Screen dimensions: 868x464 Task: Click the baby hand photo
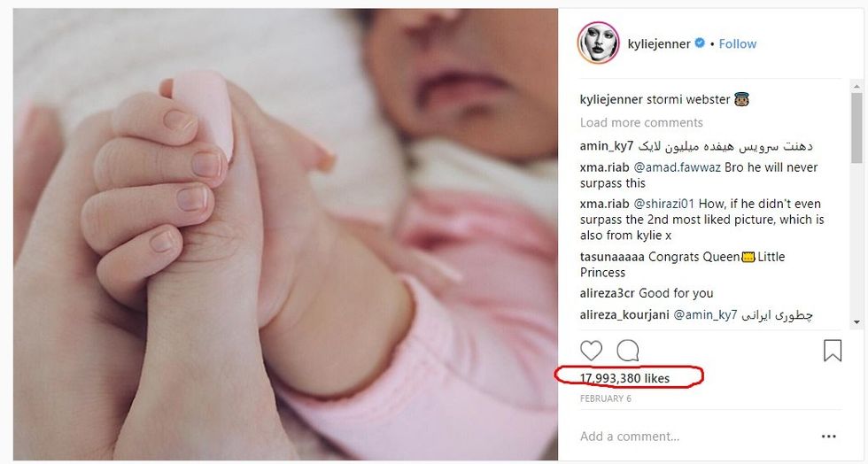click(285, 235)
